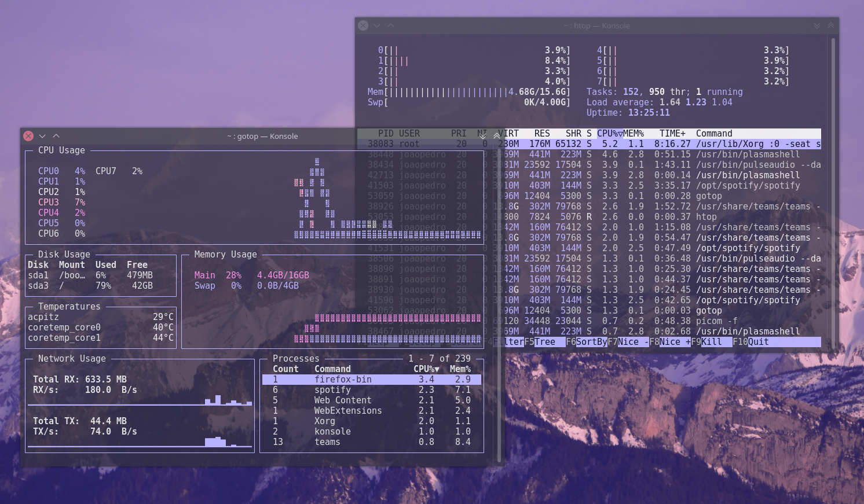Click the Count header in gotop Processes
The width and height of the screenshot is (864, 504).
[x=285, y=369]
